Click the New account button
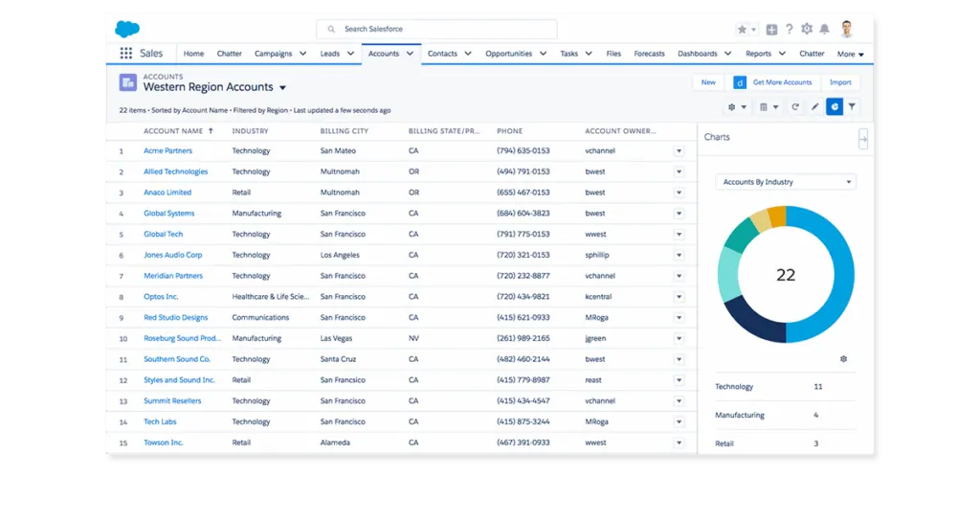 [x=708, y=82]
